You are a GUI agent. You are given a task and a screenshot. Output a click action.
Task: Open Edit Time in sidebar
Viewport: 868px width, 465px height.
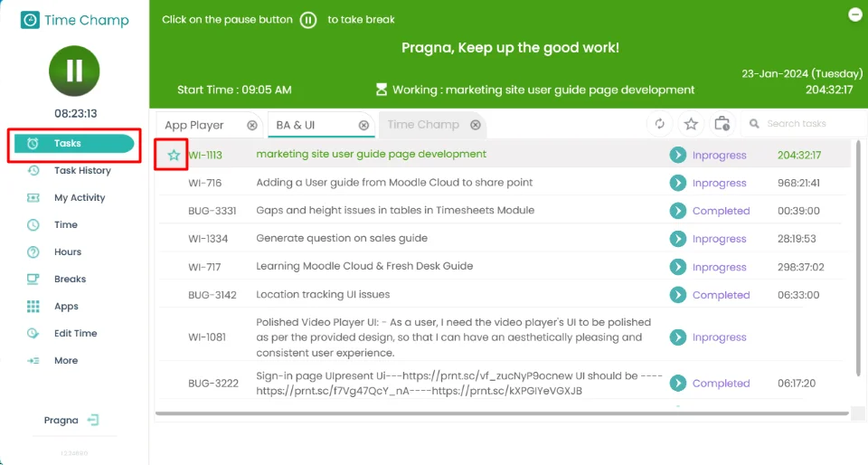[75, 333]
